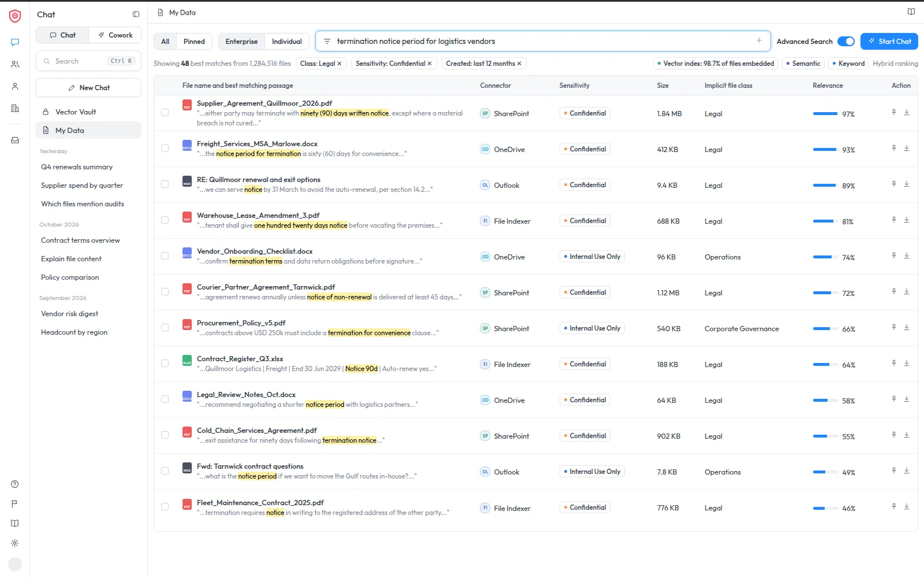Remove the Sensitivity: Confidential filter

tap(430, 64)
